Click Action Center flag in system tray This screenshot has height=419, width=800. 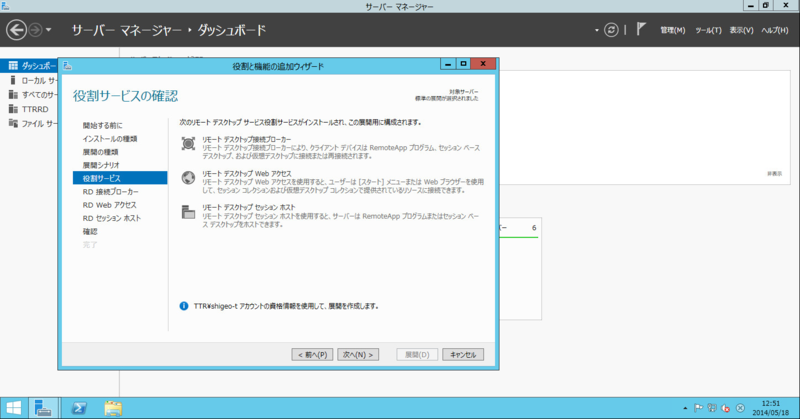coord(698,408)
